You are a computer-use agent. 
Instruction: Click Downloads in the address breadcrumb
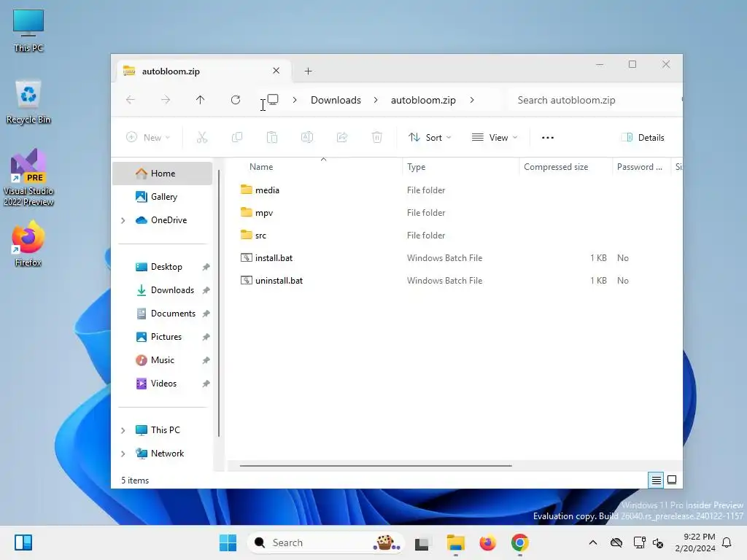336,100
